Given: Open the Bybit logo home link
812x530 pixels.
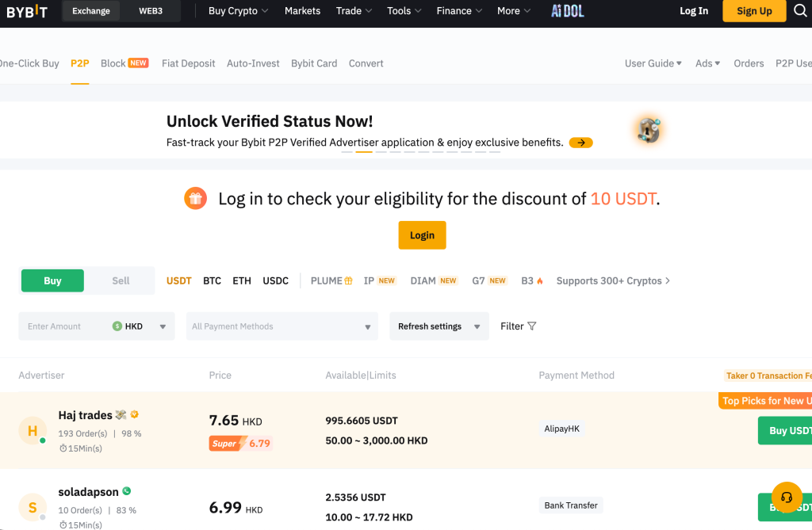Looking at the screenshot, I should click(x=27, y=11).
